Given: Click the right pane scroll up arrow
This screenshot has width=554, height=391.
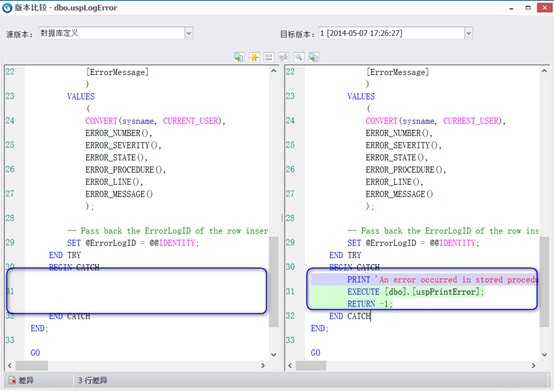Looking at the screenshot, I should point(544,71).
